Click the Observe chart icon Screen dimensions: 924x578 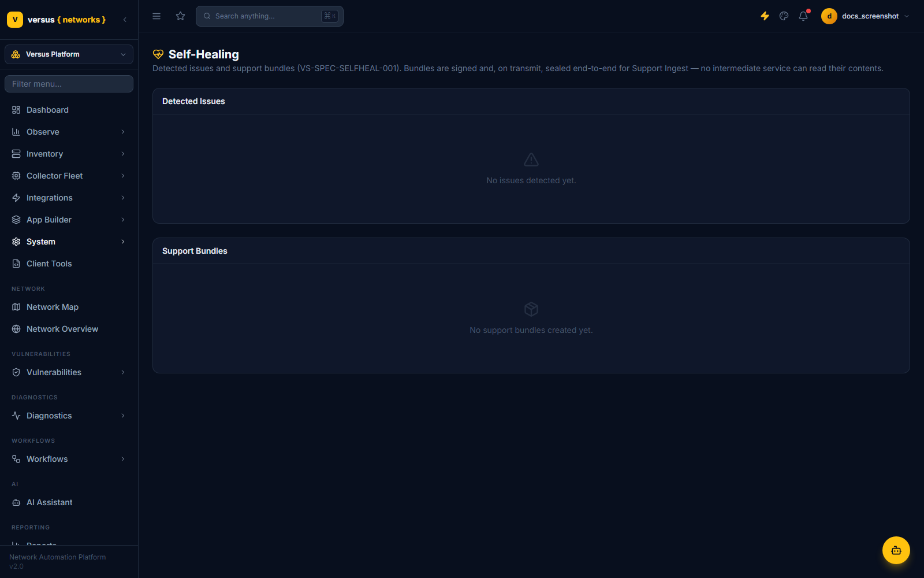point(16,132)
